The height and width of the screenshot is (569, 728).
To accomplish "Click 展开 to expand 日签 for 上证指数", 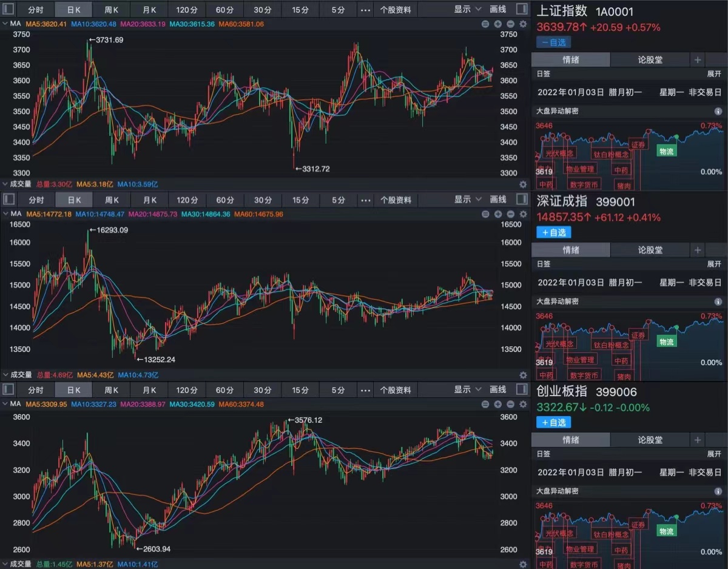I will coord(714,75).
